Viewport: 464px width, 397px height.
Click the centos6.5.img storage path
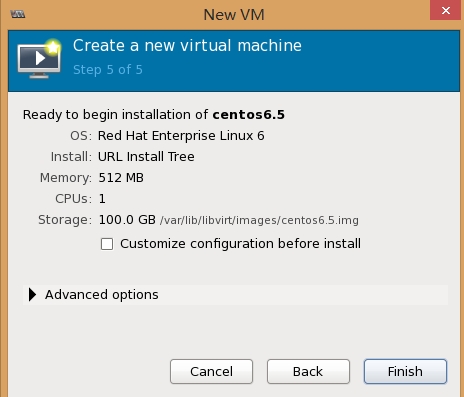[x=259, y=220]
